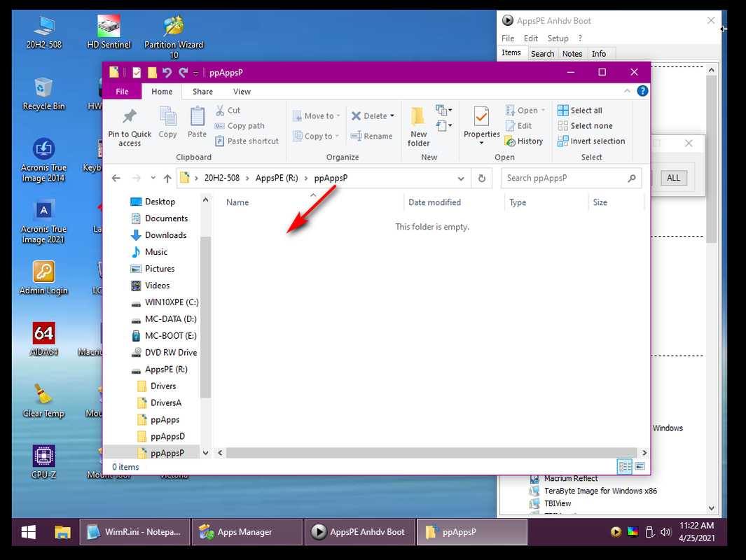Launch HD Sentinel from the desktop
This screenshot has width=746, height=560.
pyautogui.click(x=109, y=32)
